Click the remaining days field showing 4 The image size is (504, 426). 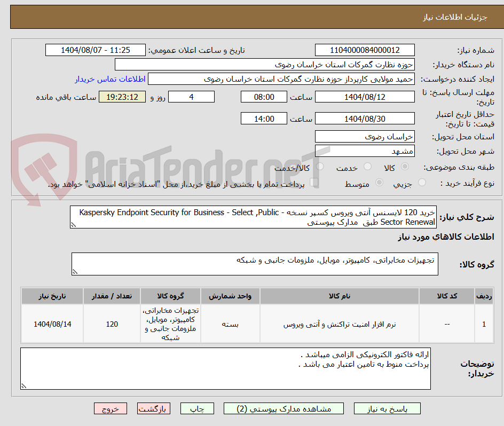191,97
